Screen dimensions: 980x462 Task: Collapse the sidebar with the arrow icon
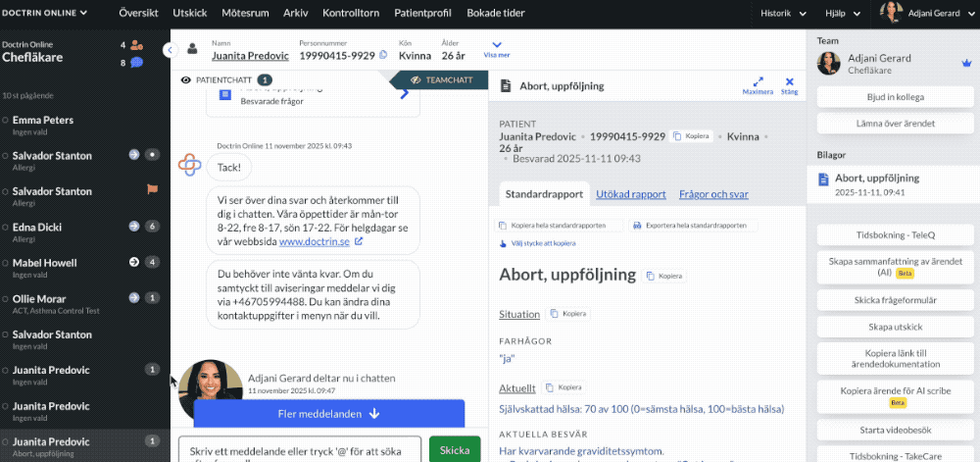coord(170,50)
